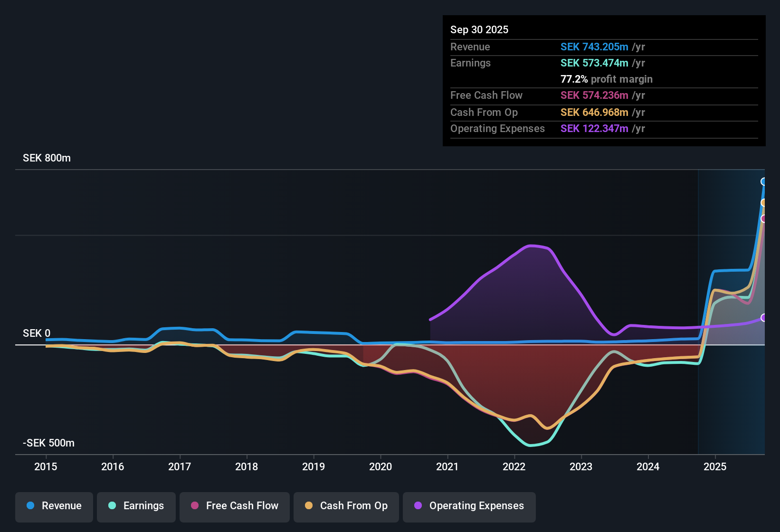Expand the Cash From Op legend item

346,506
